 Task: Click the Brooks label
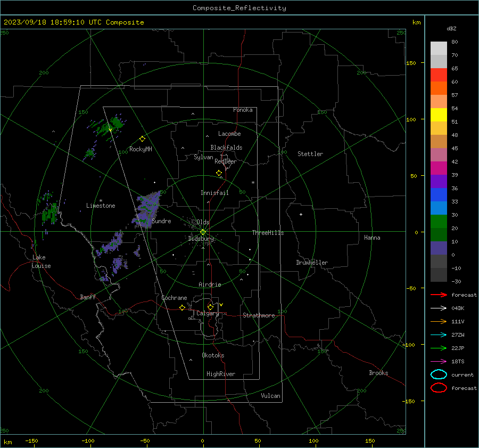tap(378, 373)
